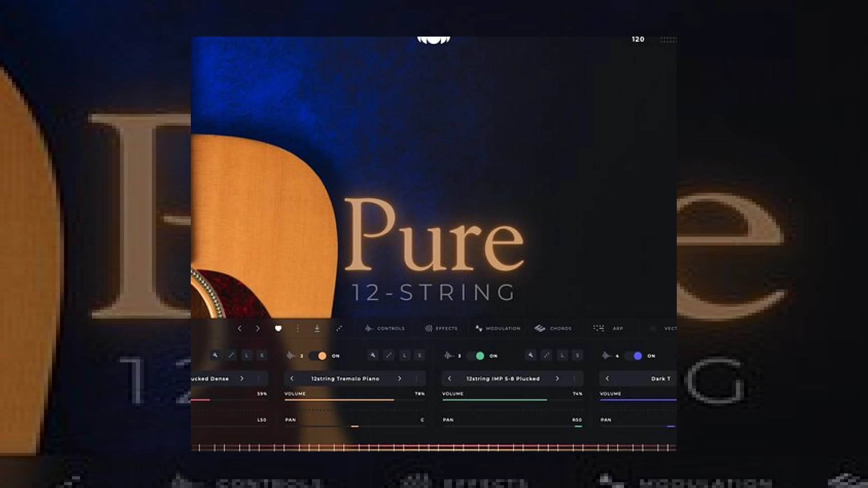
Task: Open options dots for 12string IMP 5-8 Plucked
Action: coord(574,379)
